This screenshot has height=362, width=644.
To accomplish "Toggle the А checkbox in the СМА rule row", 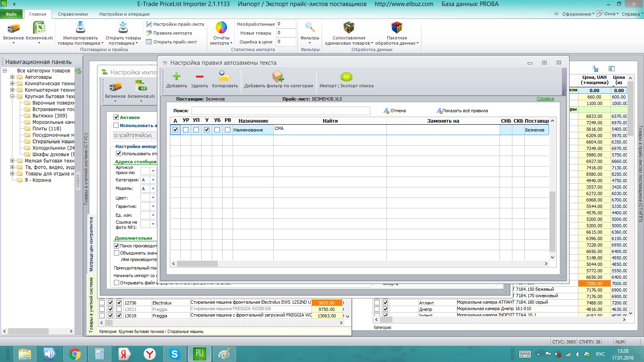I will pos(175,130).
